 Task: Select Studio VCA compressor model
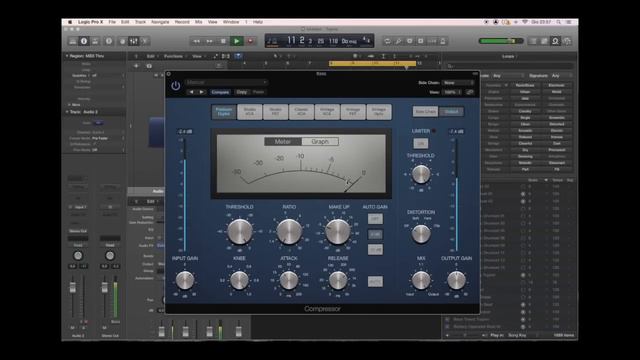click(x=249, y=112)
